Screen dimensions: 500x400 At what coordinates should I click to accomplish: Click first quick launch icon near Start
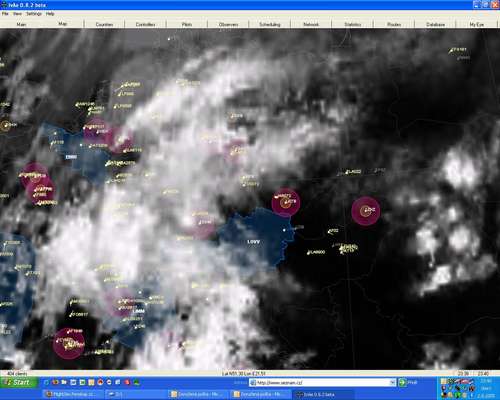click(47, 382)
